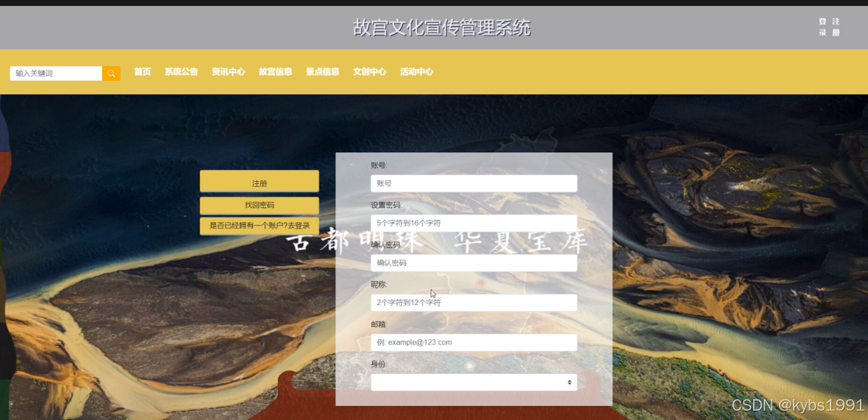
Task: Navigate to 文创中心
Action: (370, 72)
